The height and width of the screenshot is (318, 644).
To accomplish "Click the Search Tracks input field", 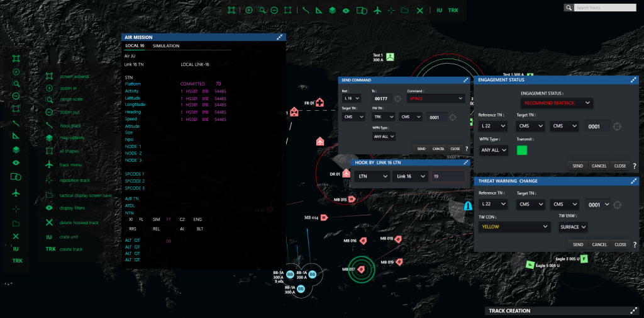I will click(604, 8).
